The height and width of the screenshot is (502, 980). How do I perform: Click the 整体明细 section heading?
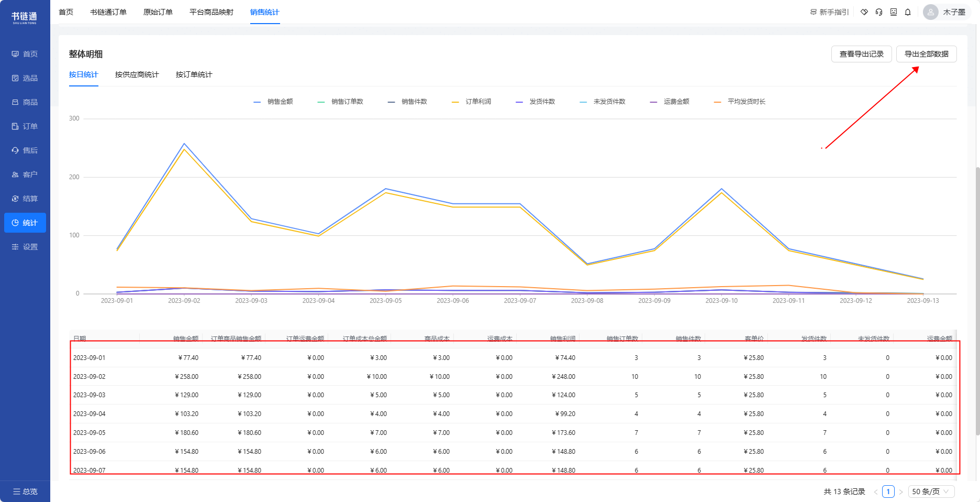[86, 54]
